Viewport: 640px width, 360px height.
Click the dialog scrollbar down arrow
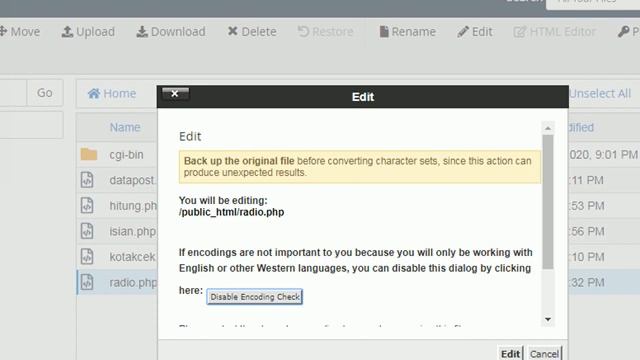[548, 319]
